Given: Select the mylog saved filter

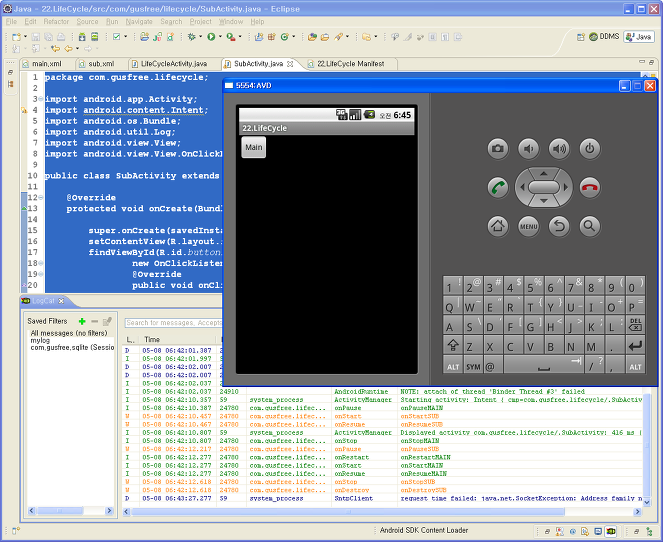Looking at the screenshot, I should coord(40,340).
